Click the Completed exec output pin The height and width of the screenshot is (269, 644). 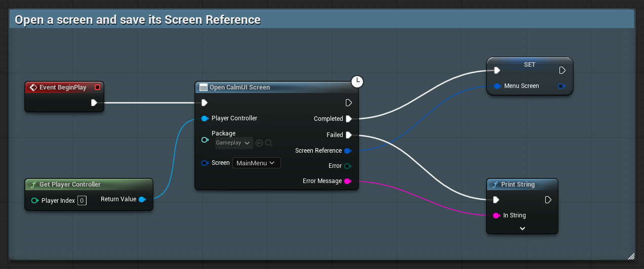click(348, 119)
